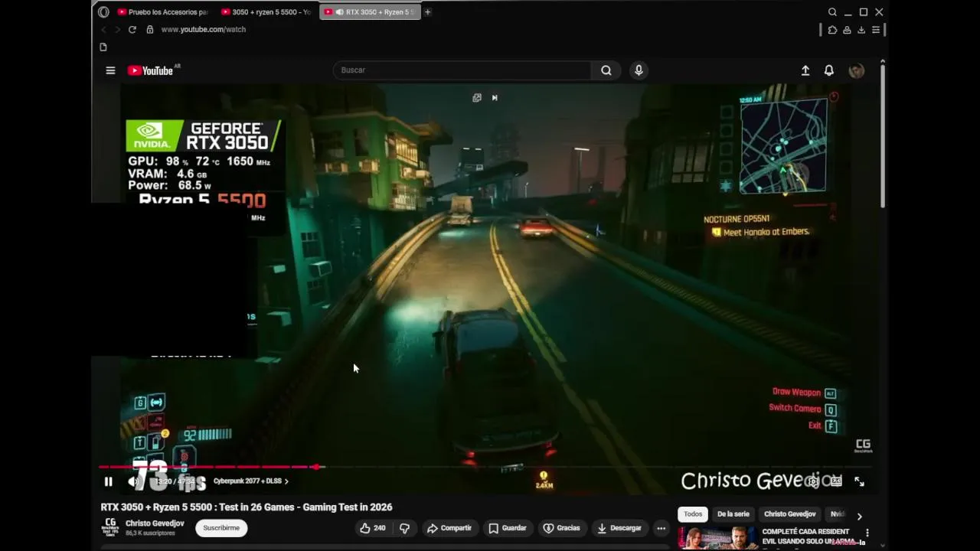Open the Resident Evil recommended video thumbnail
The height and width of the screenshot is (551, 980).
[x=718, y=538]
